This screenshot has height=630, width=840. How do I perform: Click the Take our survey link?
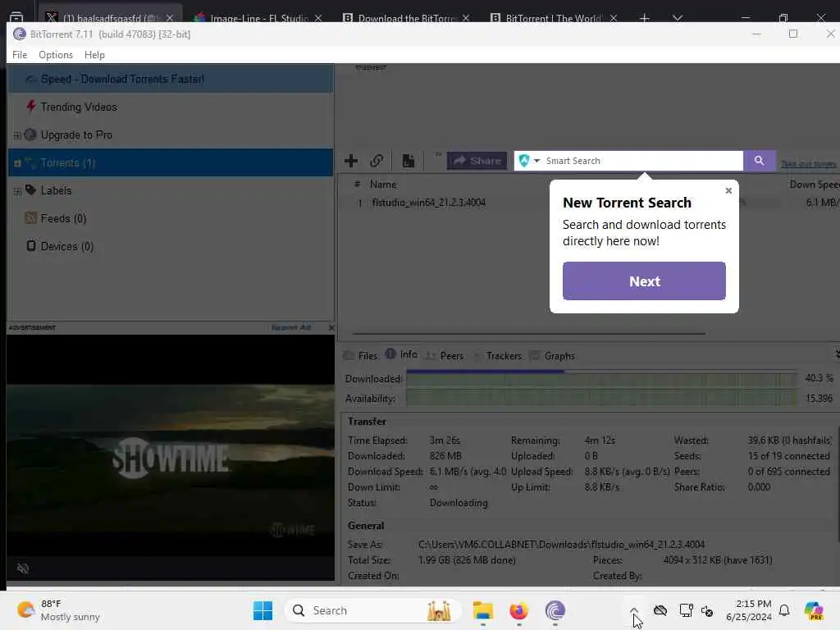coord(808,164)
